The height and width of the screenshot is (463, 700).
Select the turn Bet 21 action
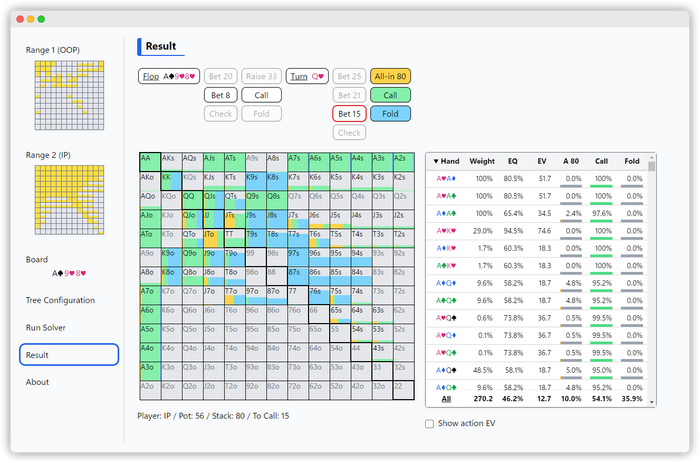349,95
